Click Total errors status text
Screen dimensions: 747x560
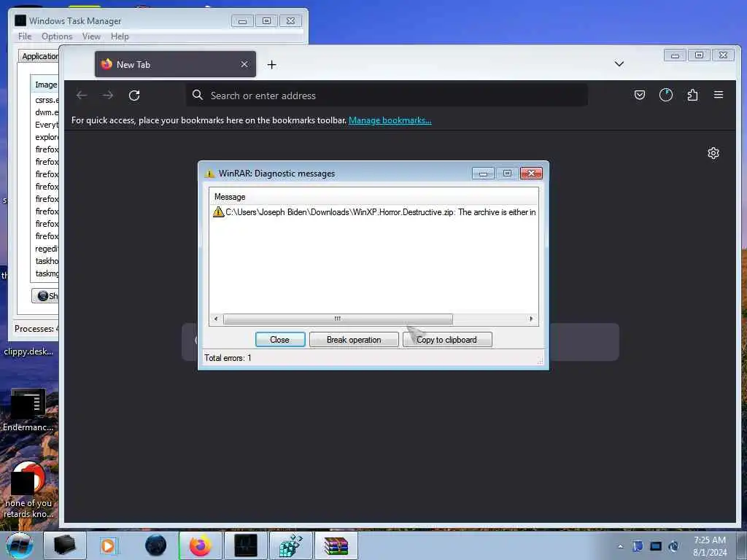(228, 358)
